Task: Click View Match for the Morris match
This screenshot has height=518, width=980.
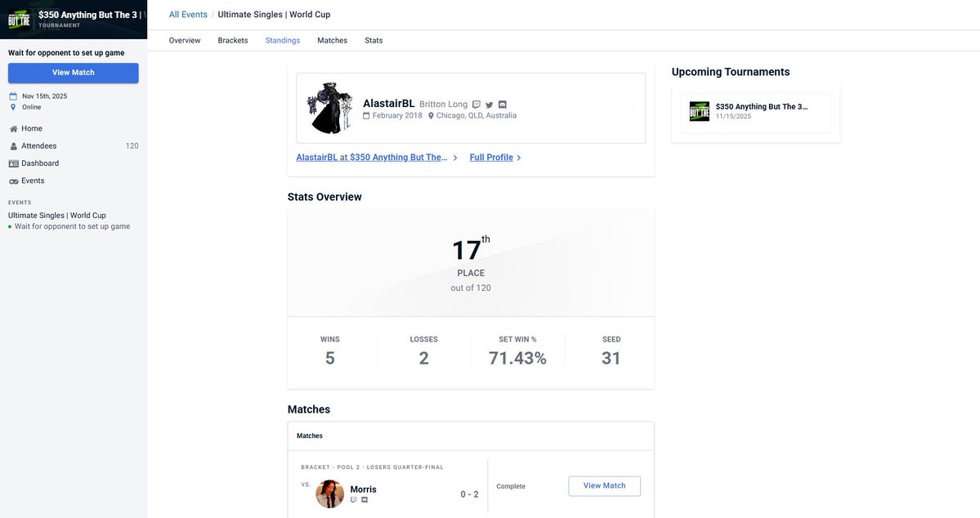Action: pos(604,486)
